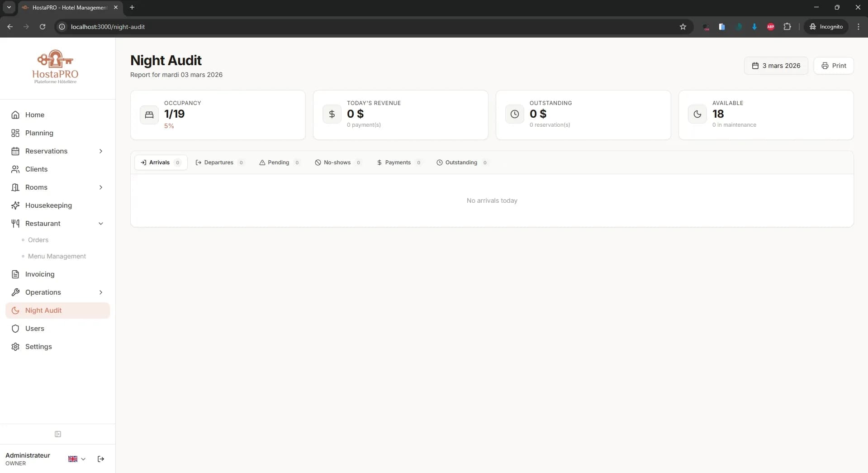
Task: Collapse the sidebar with the bottom toggle
Action: (x=57, y=434)
